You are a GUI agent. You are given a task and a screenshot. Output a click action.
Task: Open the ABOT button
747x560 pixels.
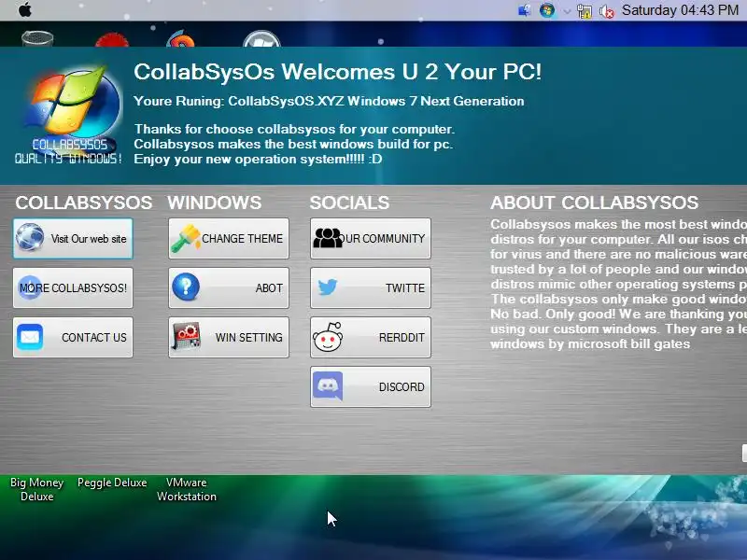pyautogui.click(x=229, y=288)
